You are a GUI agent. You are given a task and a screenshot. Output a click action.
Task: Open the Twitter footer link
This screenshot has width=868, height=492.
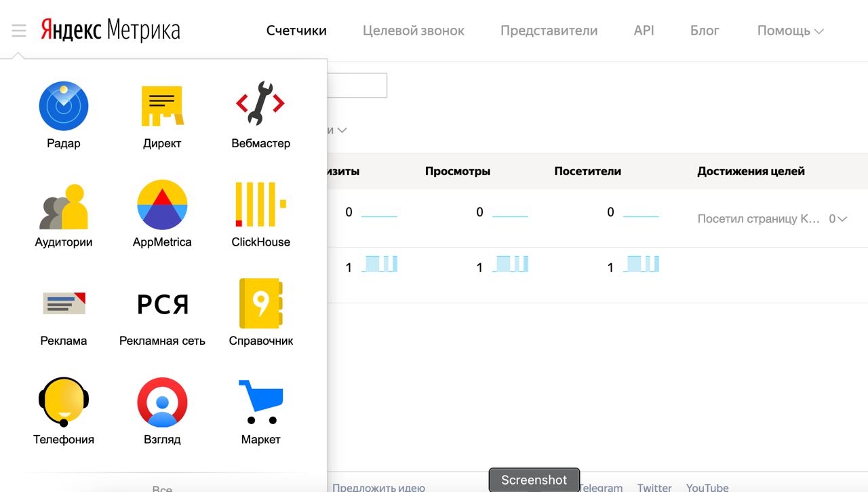654,487
